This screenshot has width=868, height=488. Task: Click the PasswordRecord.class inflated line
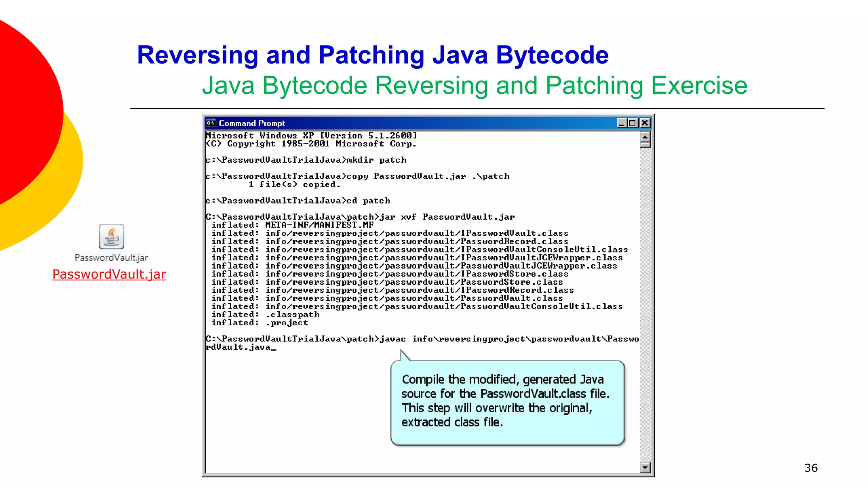point(390,241)
